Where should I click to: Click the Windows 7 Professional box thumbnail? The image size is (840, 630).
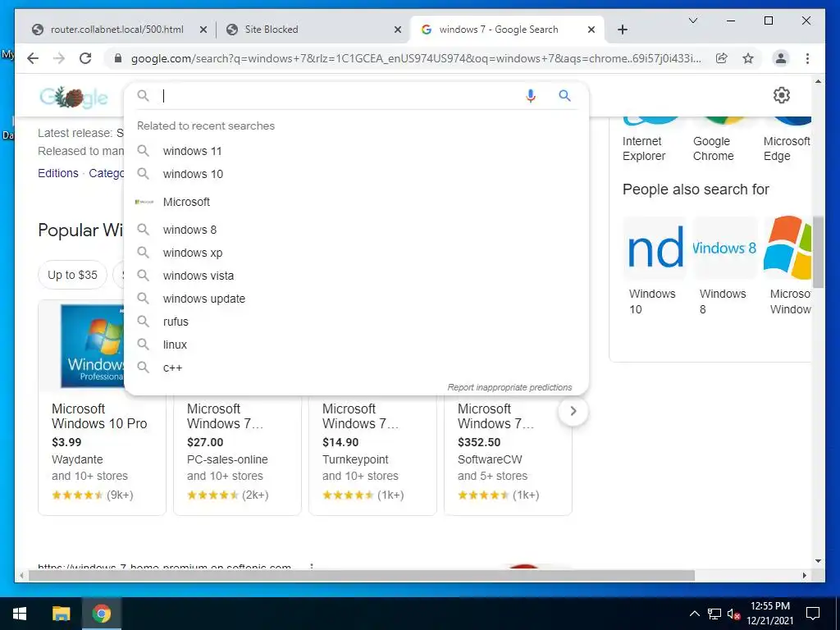pos(92,345)
